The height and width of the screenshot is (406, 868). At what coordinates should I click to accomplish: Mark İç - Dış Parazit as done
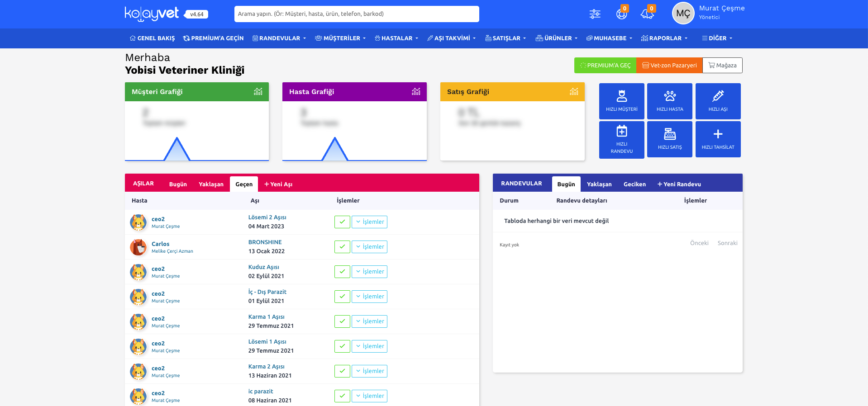[x=342, y=297]
